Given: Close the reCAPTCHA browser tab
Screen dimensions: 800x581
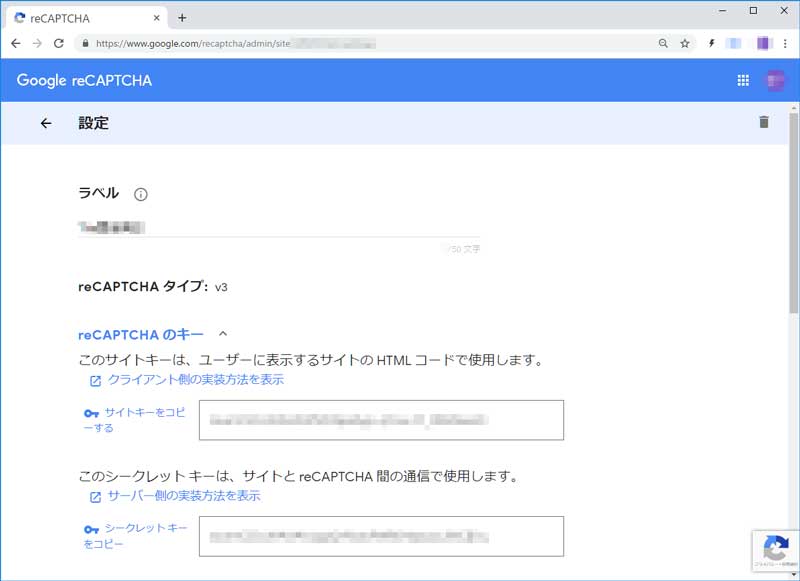Looking at the screenshot, I should point(157,18).
